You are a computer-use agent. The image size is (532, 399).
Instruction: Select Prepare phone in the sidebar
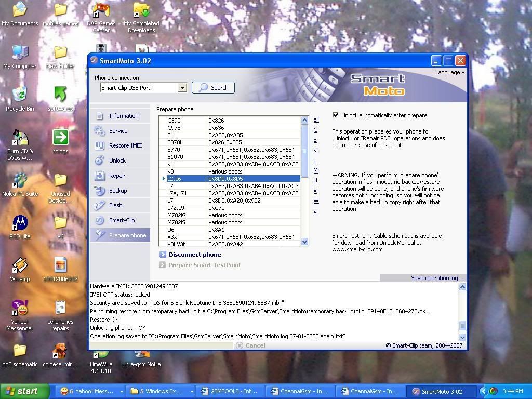(x=120, y=235)
